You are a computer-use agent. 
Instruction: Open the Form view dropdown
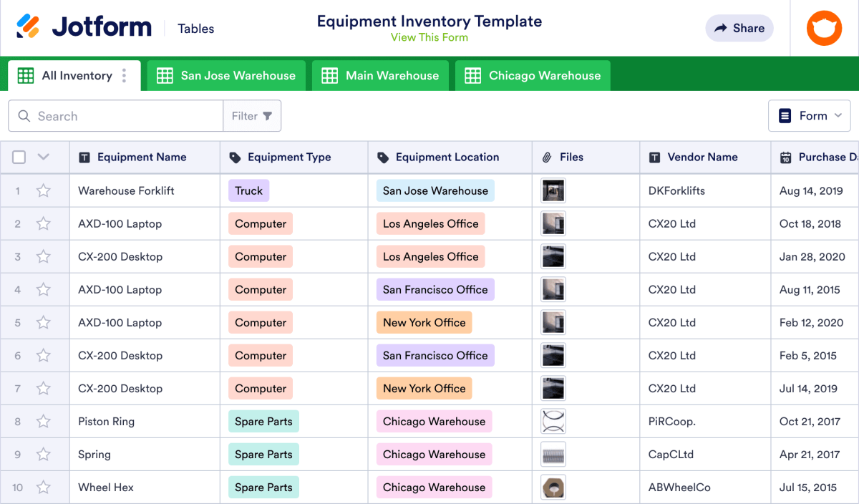tap(810, 115)
